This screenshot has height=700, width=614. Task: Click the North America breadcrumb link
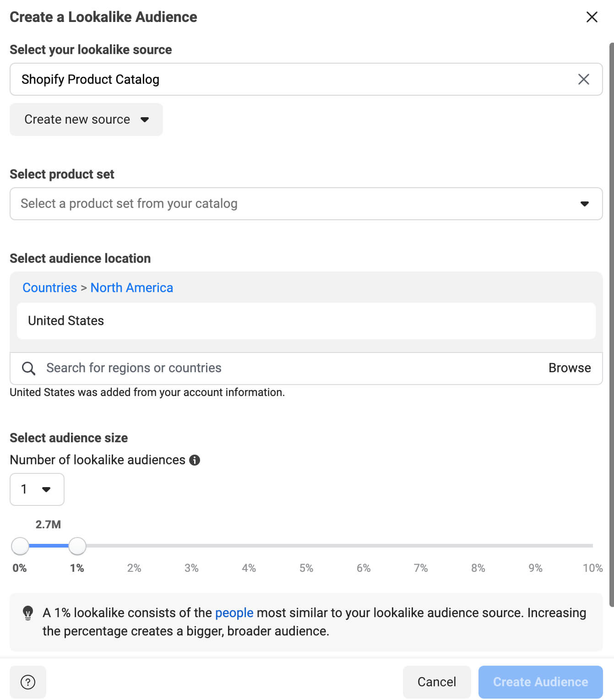point(132,288)
